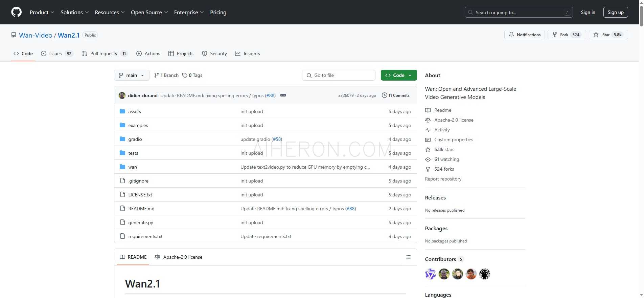Click the tag icon next to 0 Tags

pyautogui.click(x=185, y=75)
